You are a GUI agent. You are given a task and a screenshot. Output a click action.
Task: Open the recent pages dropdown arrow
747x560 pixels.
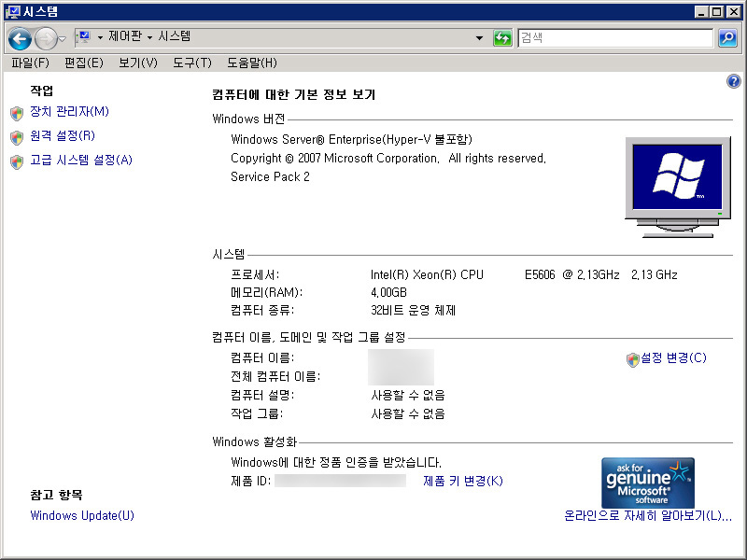click(62, 39)
